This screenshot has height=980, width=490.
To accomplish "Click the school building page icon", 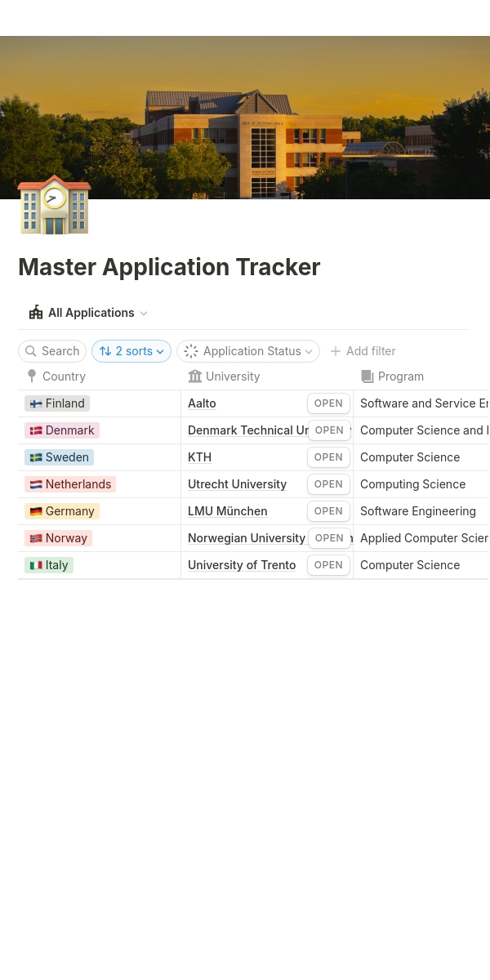I will [x=54, y=205].
